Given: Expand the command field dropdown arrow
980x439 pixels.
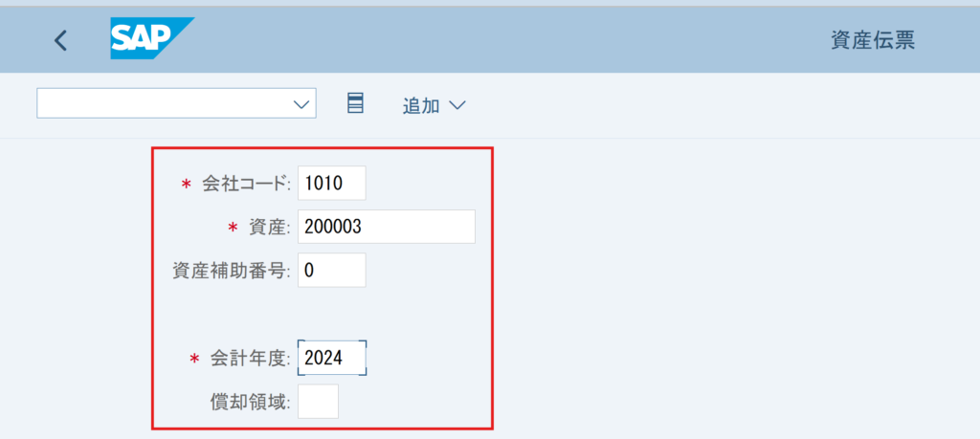Looking at the screenshot, I should tap(302, 103).
